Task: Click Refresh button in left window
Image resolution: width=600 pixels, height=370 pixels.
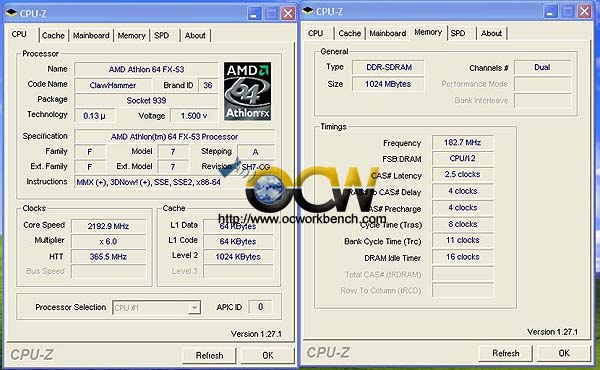Action: click(x=209, y=355)
